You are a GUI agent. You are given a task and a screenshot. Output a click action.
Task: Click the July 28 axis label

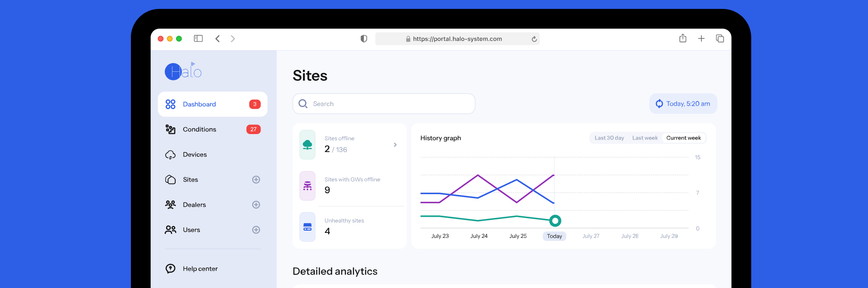tap(630, 236)
